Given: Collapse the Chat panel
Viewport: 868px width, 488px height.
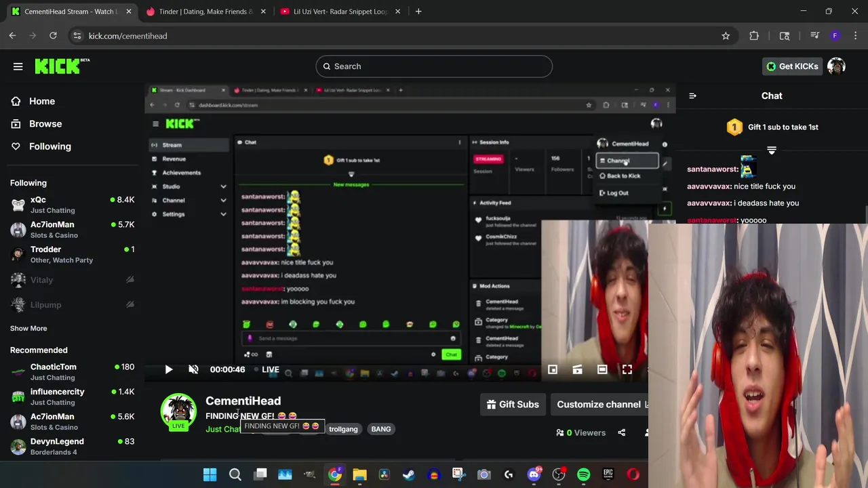Looking at the screenshot, I should pos(692,96).
